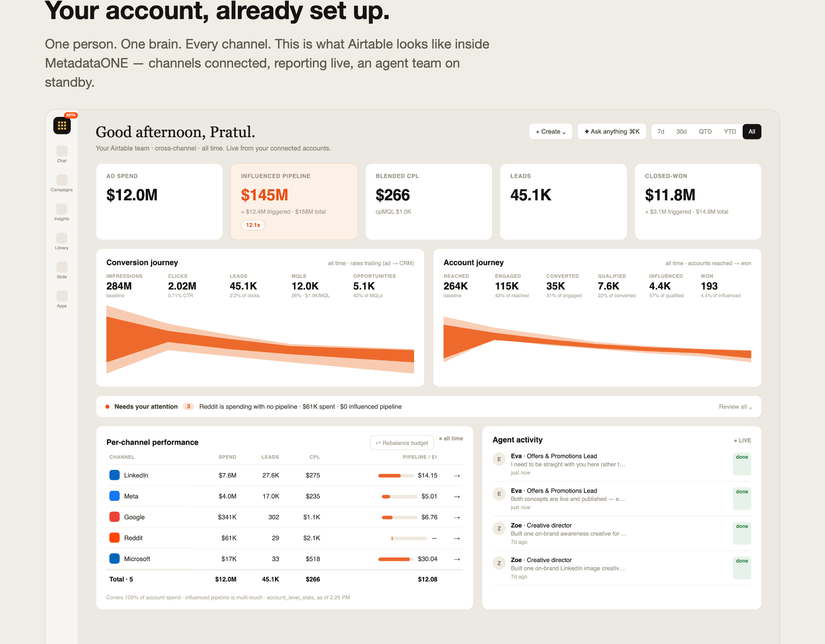Click the Reddit channel icon

pyautogui.click(x=115, y=538)
